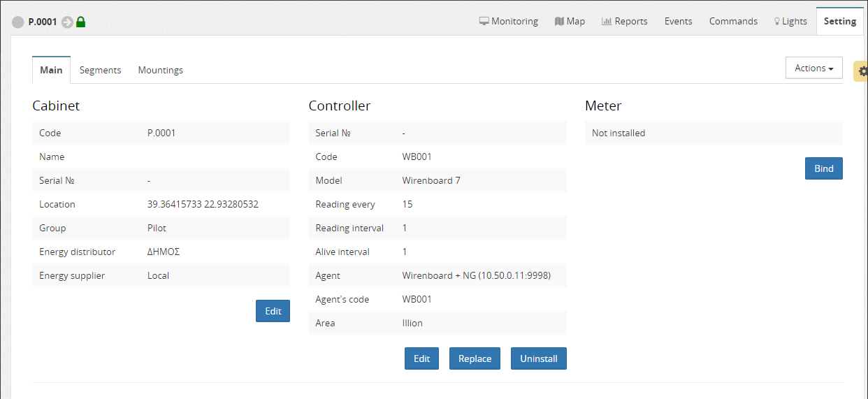Screen dimensions: 868x399
Task: Click the monitor icon in Monitoring tab
Action: coord(484,21)
